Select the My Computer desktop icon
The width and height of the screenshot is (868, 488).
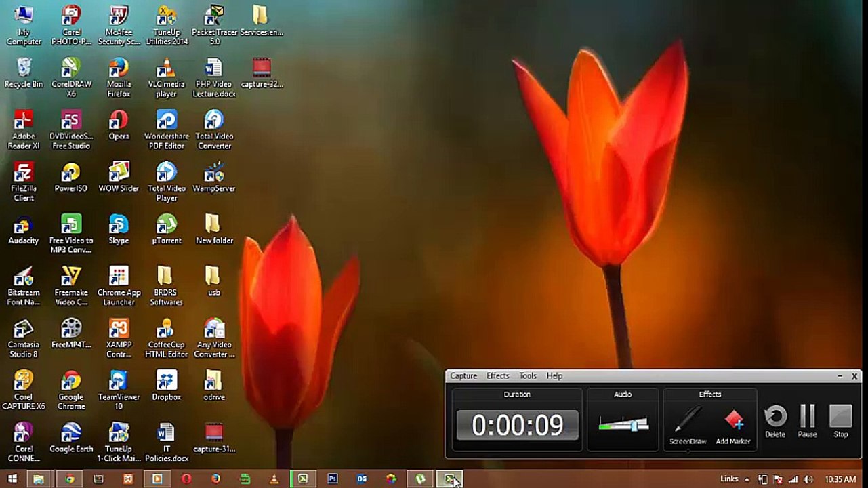[24, 25]
